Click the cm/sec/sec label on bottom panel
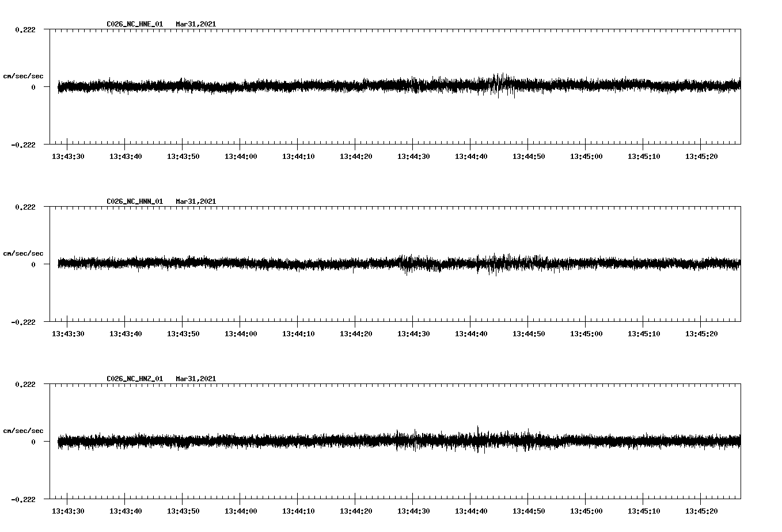Image resolution: width=782 pixels, height=532 pixels. pyautogui.click(x=24, y=430)
